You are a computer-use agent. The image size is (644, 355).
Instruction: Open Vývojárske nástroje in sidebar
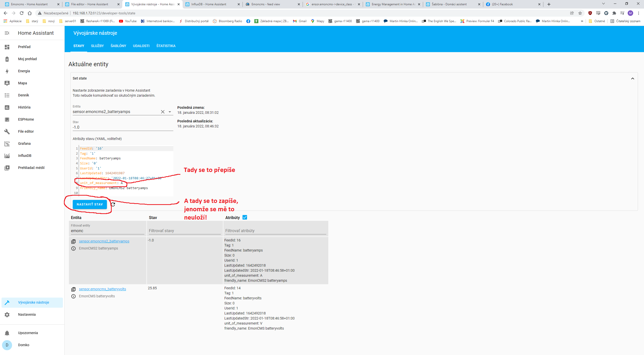[x=32, y=302]
